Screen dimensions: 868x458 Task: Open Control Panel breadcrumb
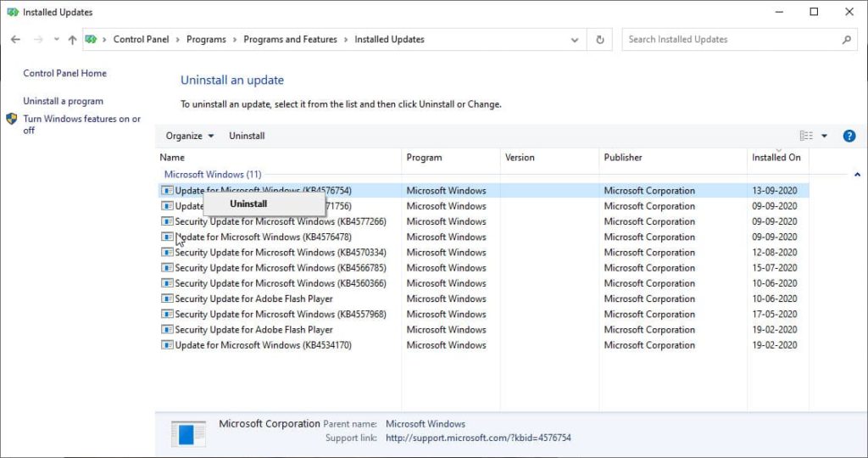pyautogui.click(x=142, y=39)
